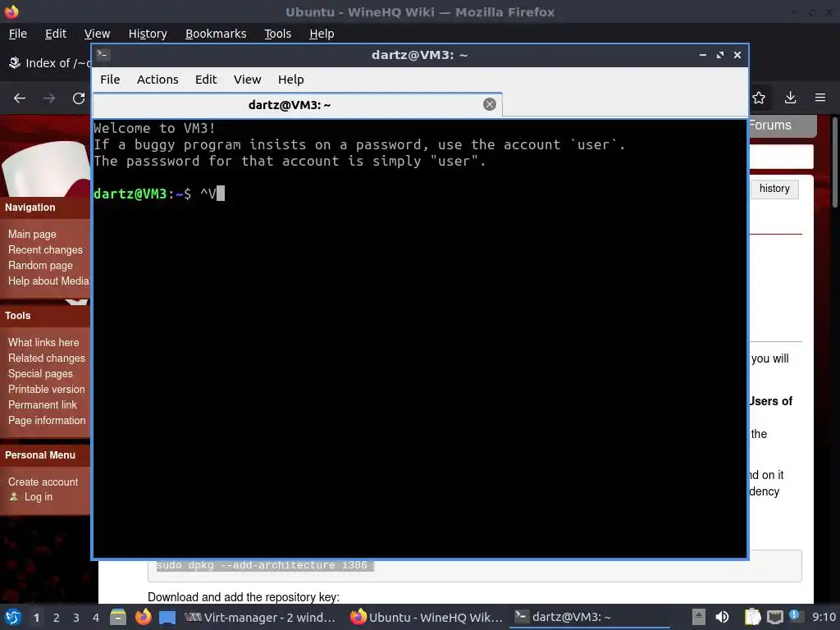Click Log in link
Image resolution: width=840 pixels, height=630 pixels.
pos(38,496)
